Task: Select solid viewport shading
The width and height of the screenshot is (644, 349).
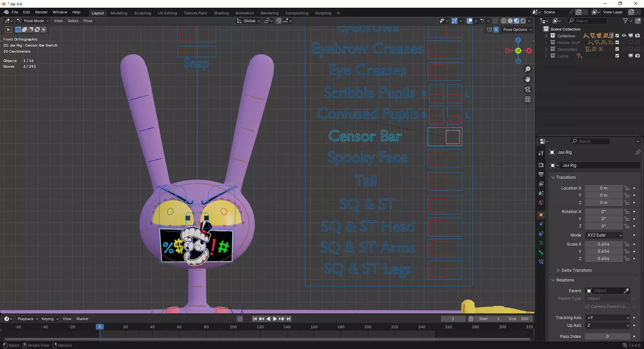Action: click(x=510, y=21)
